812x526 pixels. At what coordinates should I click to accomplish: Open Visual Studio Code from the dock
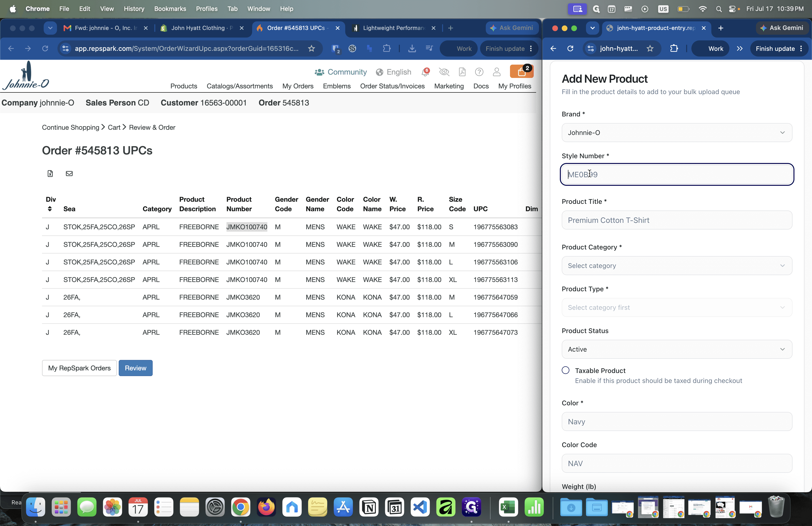(420, 507)
